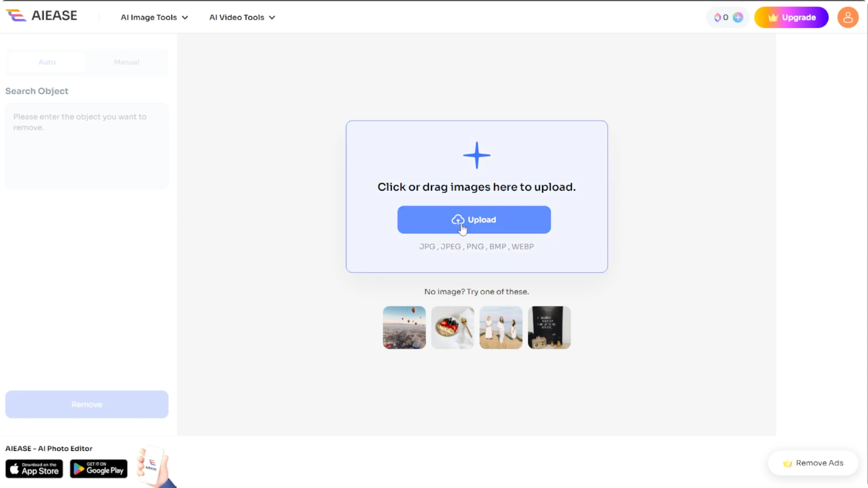
Task: Select the black letter board sample image
Action: point(549,327)
